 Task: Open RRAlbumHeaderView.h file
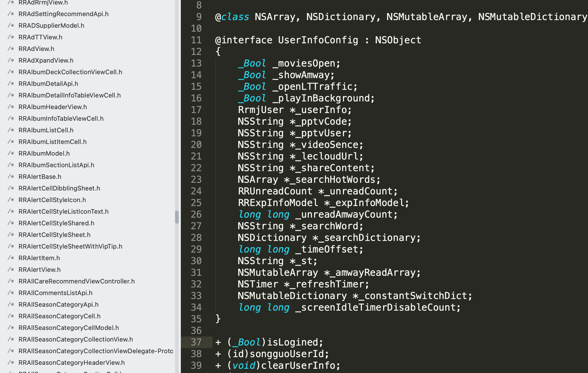tap(53, 107)
